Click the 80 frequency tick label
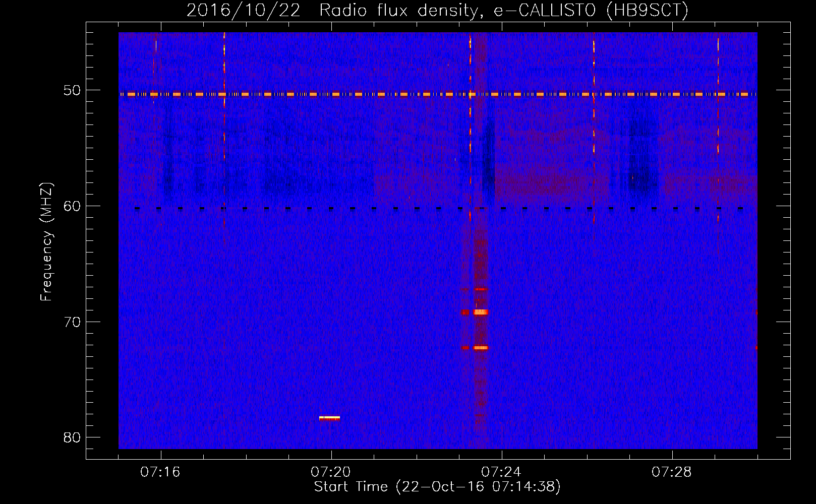The width and height of the screenshot is (816, 504). pos(72,437)
